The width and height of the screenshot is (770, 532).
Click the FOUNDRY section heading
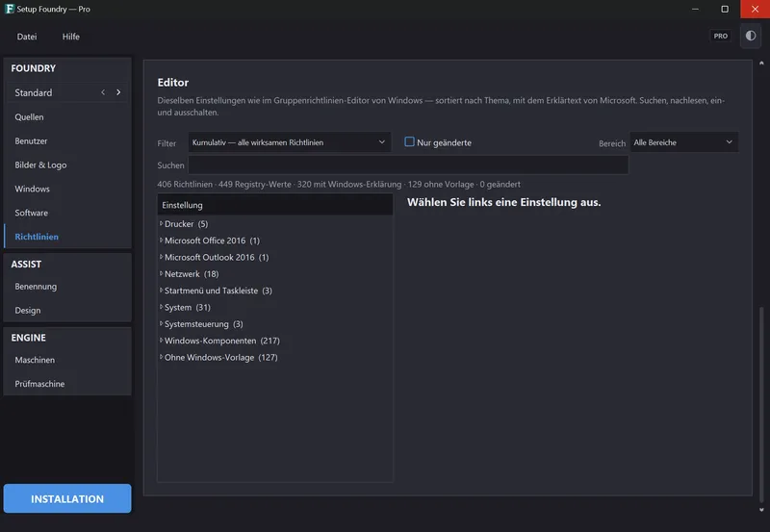coord(34,68)
